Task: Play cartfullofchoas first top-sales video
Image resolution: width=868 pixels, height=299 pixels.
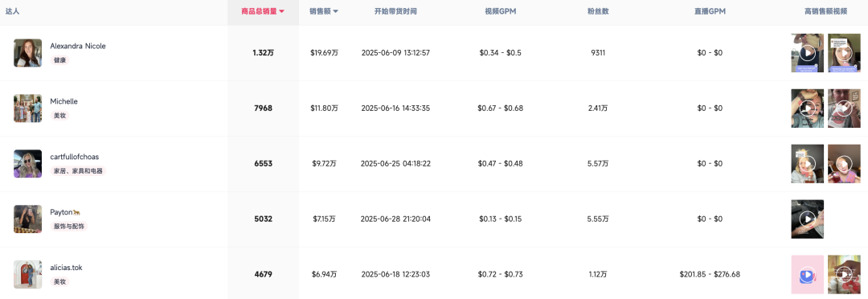Action: pos(807,163)
